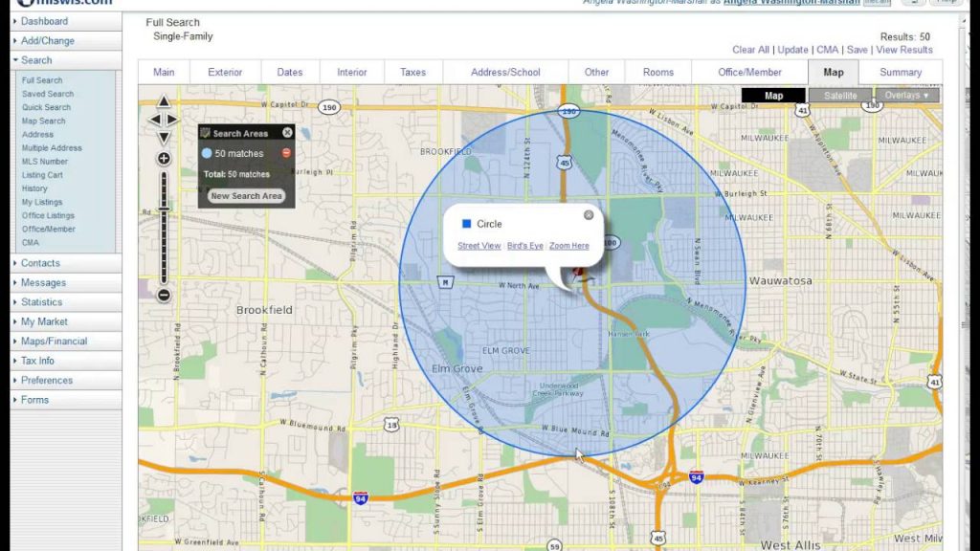Image resolution: width=980 pixels, height=551 pixels.
Task: Click the map zoom slider handle
Action: pos(164,208)
